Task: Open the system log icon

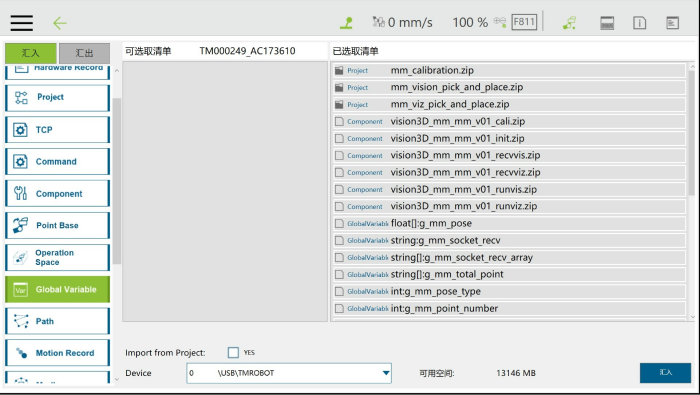Action: pyautogui.click(x=672, y=23)
